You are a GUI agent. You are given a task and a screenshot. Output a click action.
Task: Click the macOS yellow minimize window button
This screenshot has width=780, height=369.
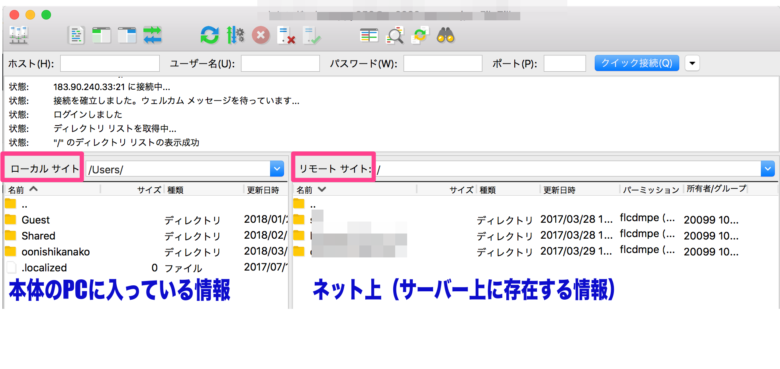(30, 15)
